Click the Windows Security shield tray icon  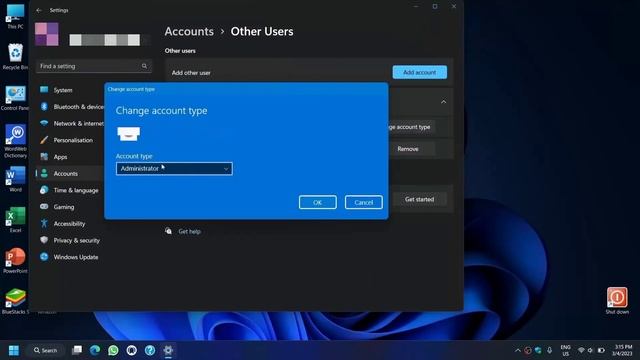pyautogui.click(x=538, y=350)
